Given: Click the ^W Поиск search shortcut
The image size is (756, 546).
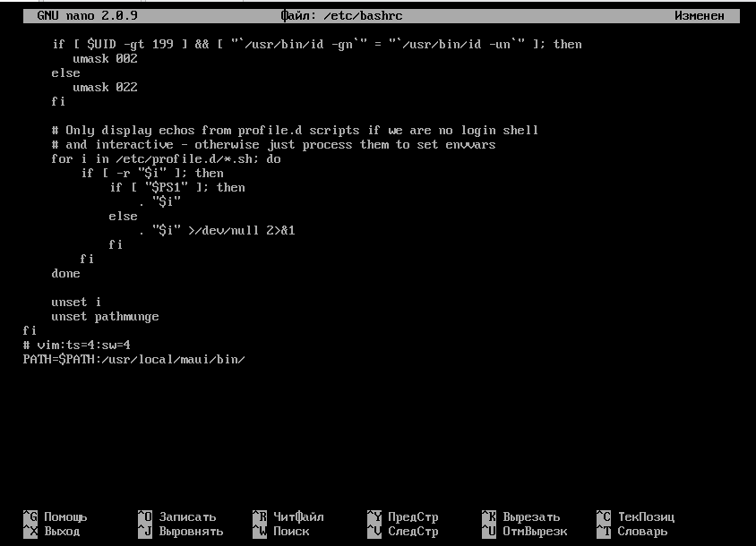Looking at the screenshot, I should [x=281, y=531].
